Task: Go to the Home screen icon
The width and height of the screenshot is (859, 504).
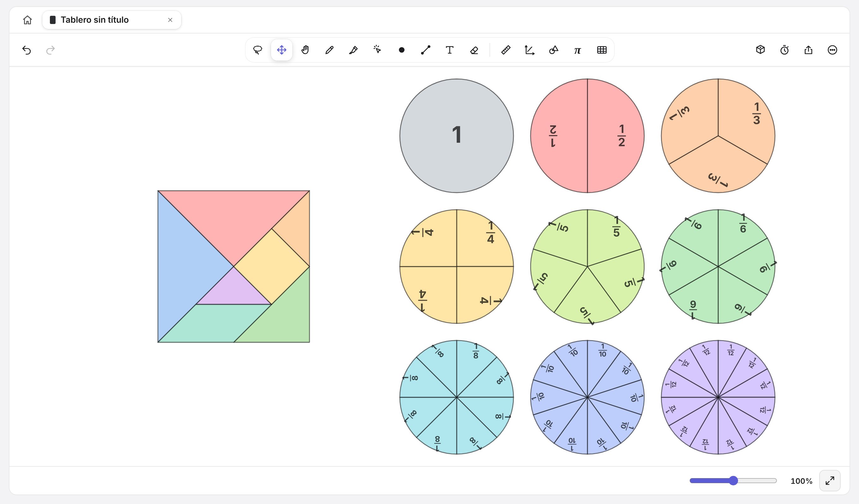Action: pos(27,20)
